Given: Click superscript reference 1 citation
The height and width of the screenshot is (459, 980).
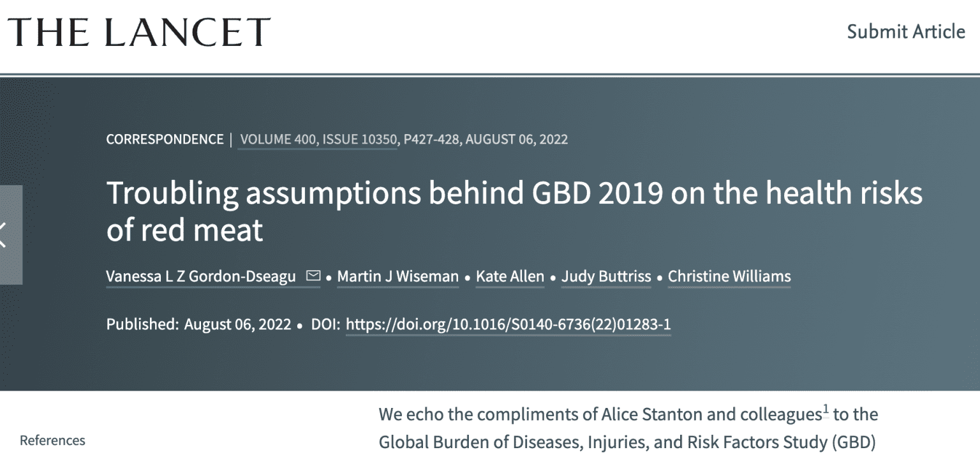Looking at the screenshot, I should point(825,410).
